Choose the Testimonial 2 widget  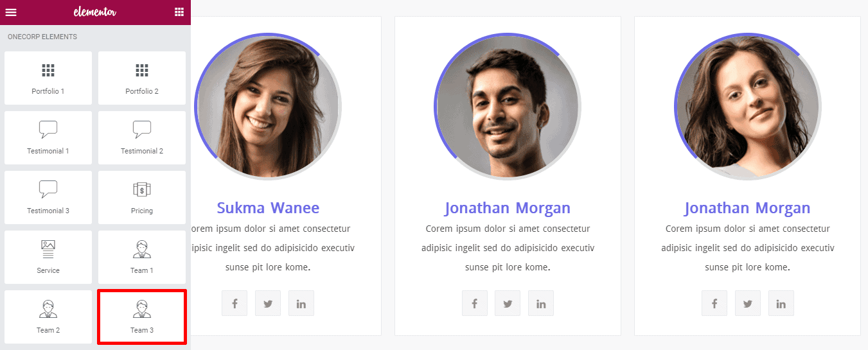(x=142, y=137)
